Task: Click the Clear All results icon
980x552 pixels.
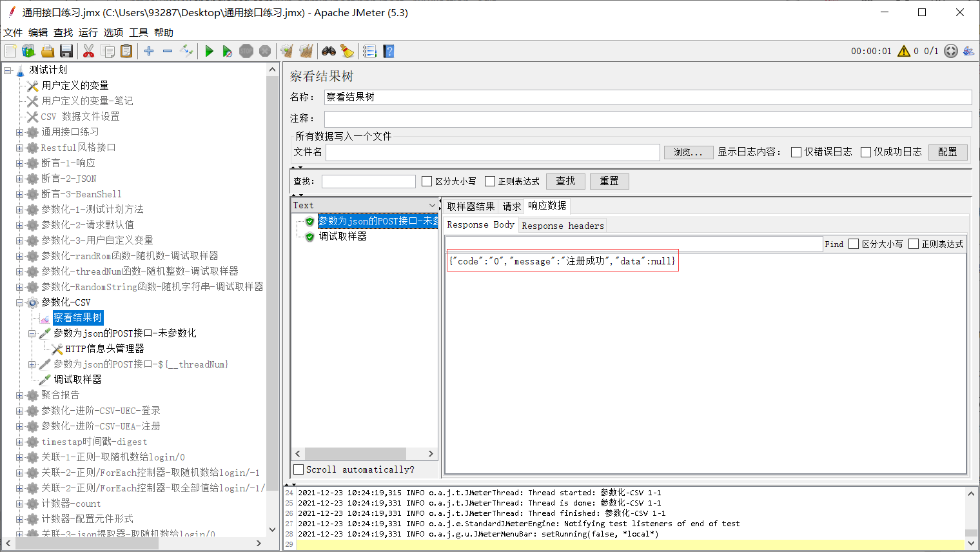Action: point(306,51)
